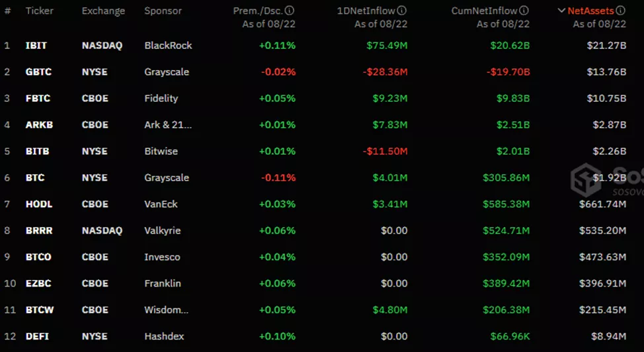Image resolution: width=644 pixels, height=352 pixels.
Task: Open the GBTC ticker row
Action: coord(38,72)
